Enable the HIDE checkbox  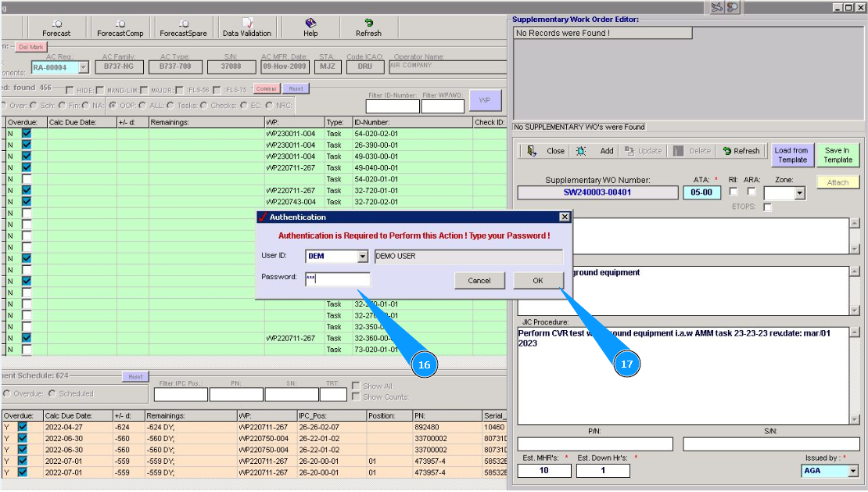click(x=70, y=90)
